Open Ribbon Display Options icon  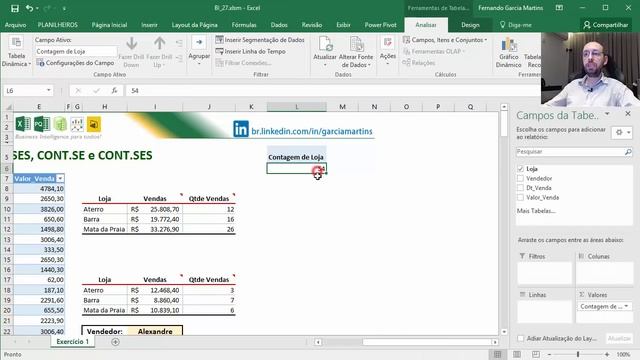click(x=559, y=8)
